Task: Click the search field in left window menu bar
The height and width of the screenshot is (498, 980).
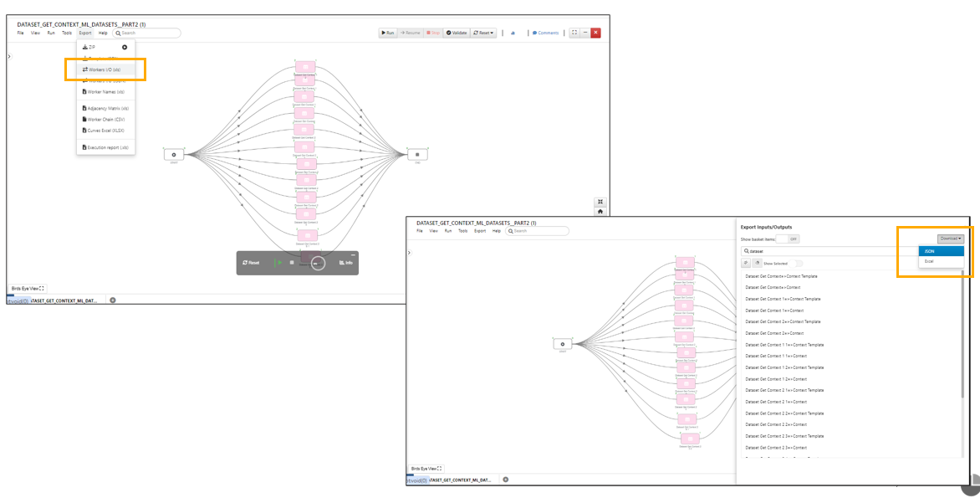Action: coord(149,33)
